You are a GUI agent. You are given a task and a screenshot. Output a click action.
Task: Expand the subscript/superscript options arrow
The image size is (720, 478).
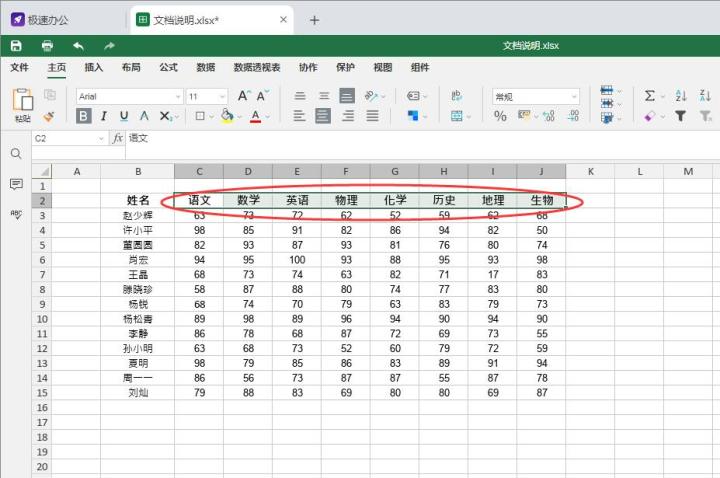177,117
